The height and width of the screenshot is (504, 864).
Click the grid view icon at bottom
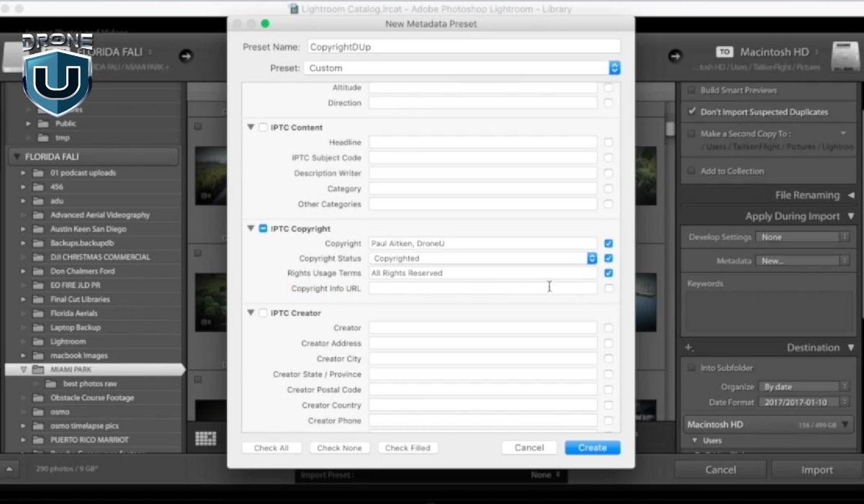[206, 438]
